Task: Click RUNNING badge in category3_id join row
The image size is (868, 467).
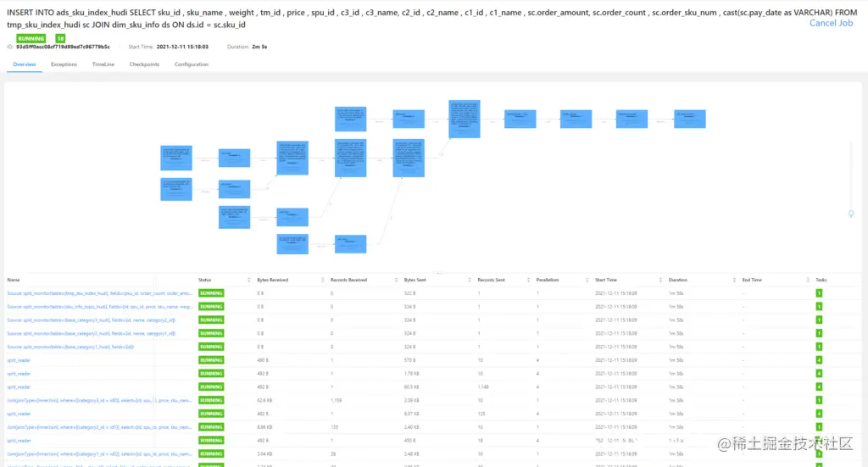Action: [x=211, y=400]
